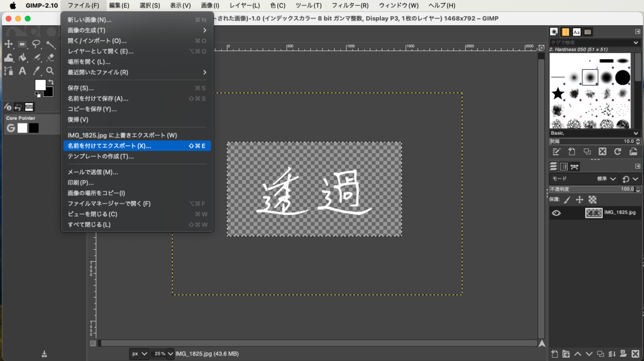Raise the layer one step up
The width and height of the screenshot is (644, 361).
tap(578, 354)
